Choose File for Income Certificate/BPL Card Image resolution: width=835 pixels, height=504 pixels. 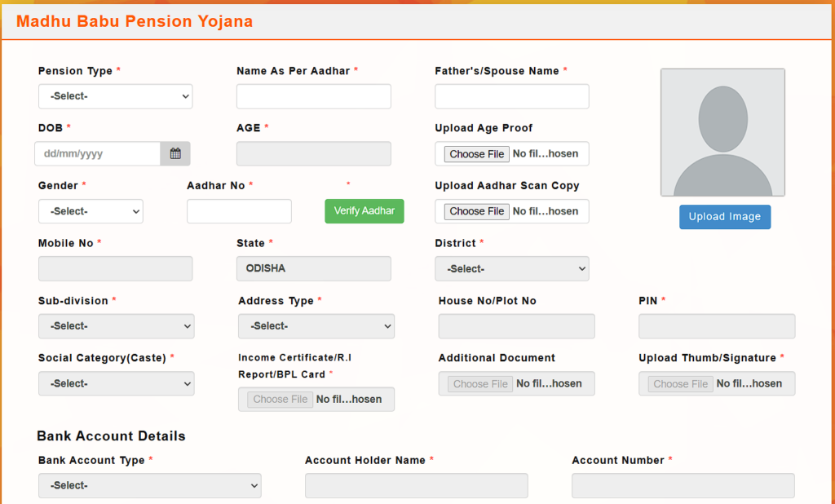tap(281, 400)
